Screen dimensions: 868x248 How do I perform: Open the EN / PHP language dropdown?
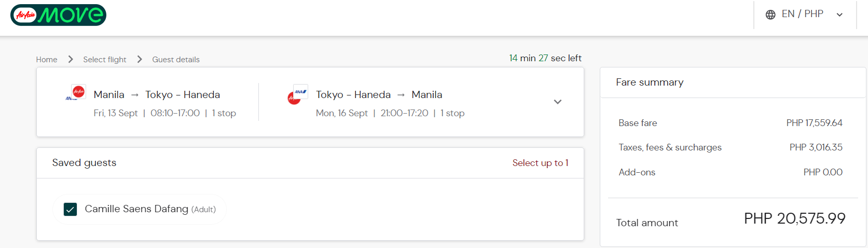[x=805, y=15]
